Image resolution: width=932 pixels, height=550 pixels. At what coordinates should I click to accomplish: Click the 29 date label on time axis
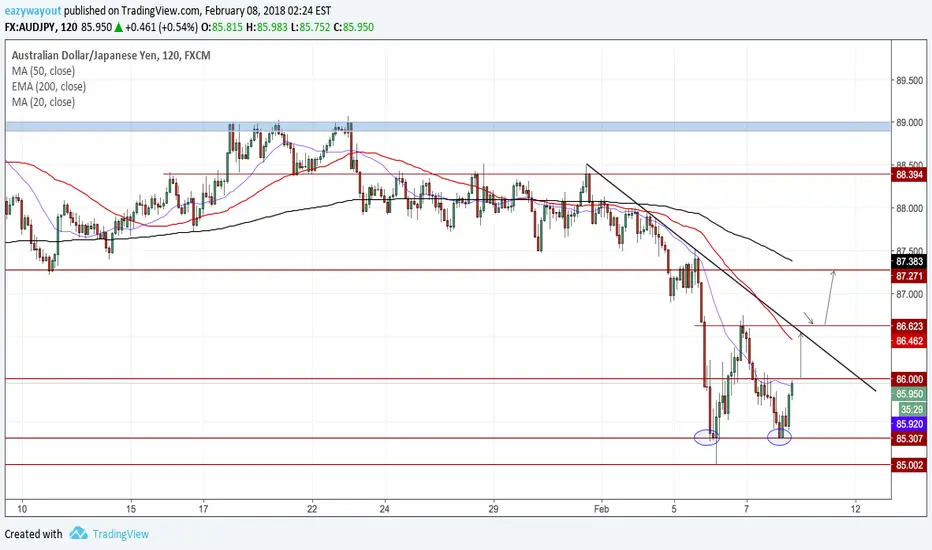[493, 509]
